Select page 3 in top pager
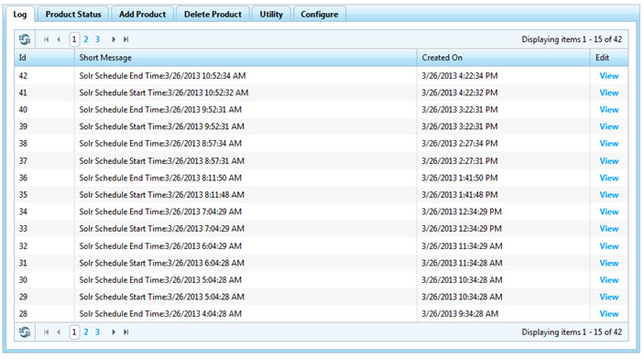The width and height of the screenshot is (644, 359). 97,39
